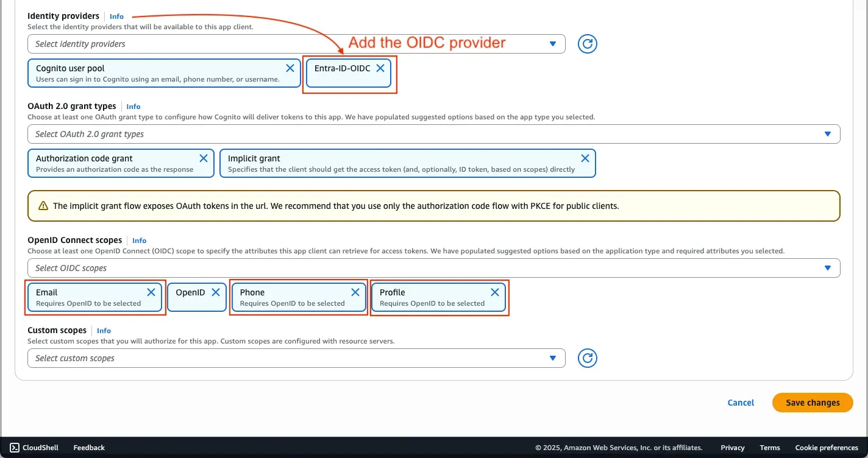868x458 pixels.
Task: Remove the Entra-ID-OIDC identity provider
Action: 380,68
